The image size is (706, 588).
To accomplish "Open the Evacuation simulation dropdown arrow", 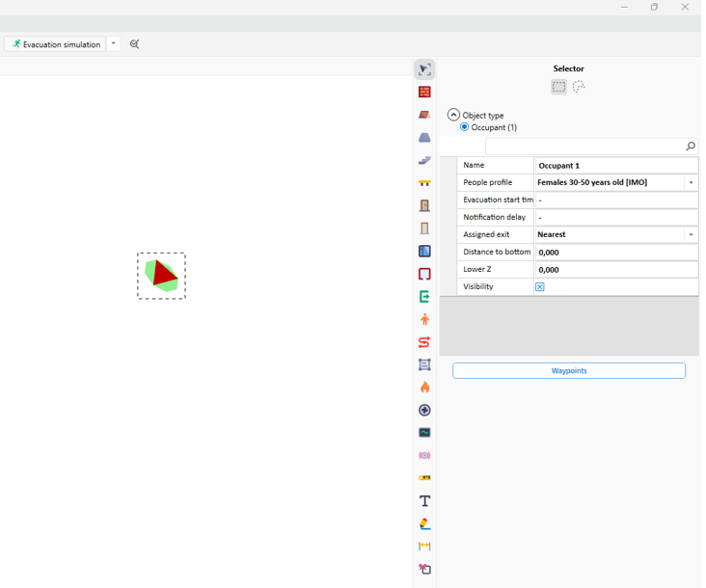I will tap(114, 44).
